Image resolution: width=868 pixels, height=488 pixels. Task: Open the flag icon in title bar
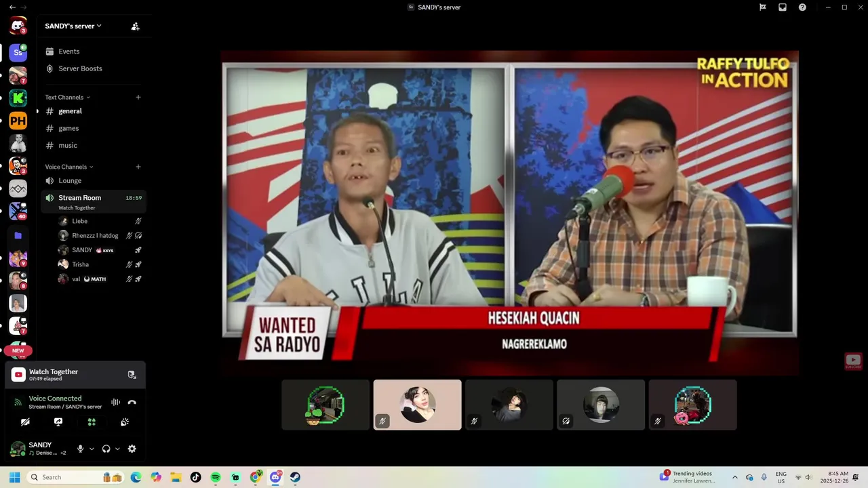[x=763, y=7]
